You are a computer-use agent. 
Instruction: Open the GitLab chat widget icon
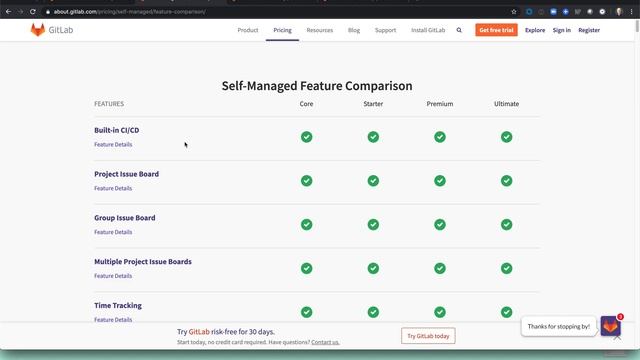[610, 326]
